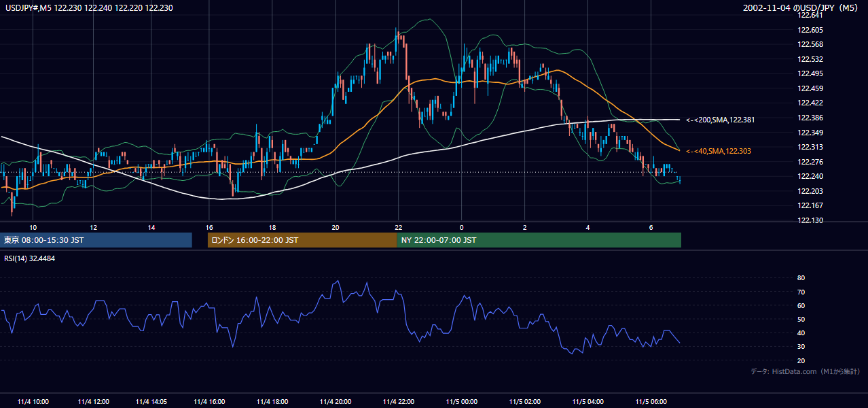The height and width of the screenshot is (408, 868).
Task: Click price level 122.568 on the axis
Action: pos(811,45)
